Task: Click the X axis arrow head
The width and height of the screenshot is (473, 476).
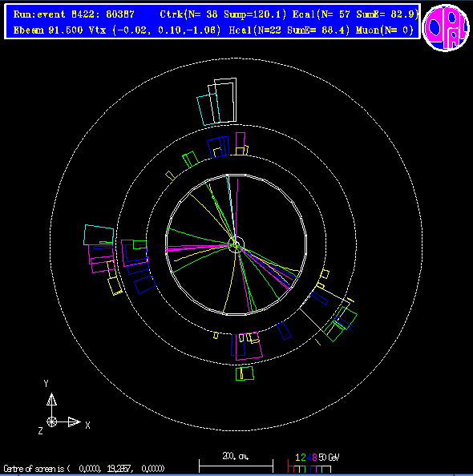Action: 74,422
